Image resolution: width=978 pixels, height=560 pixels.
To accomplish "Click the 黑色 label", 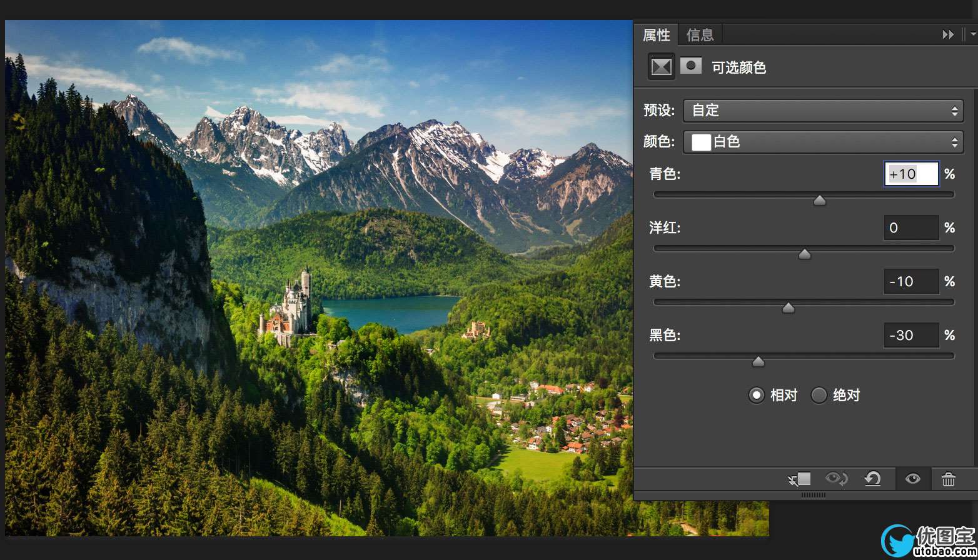I will (665, 335).
